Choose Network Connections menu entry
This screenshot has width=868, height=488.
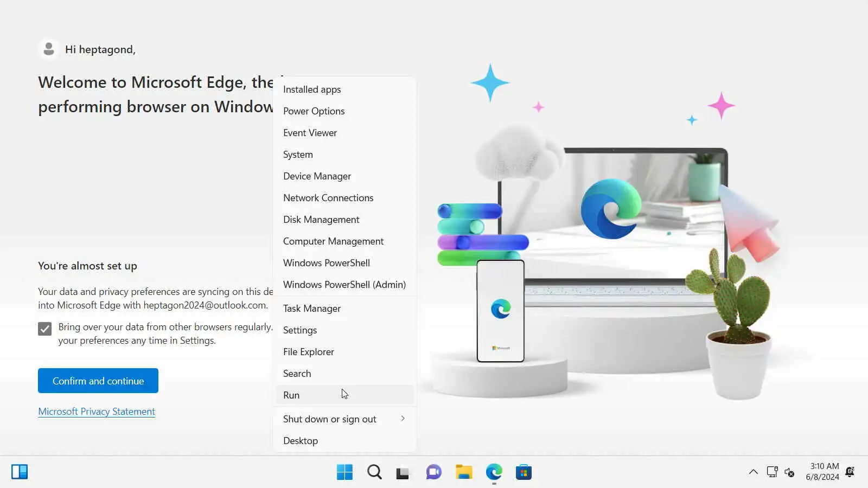click(x=344, y=198)
